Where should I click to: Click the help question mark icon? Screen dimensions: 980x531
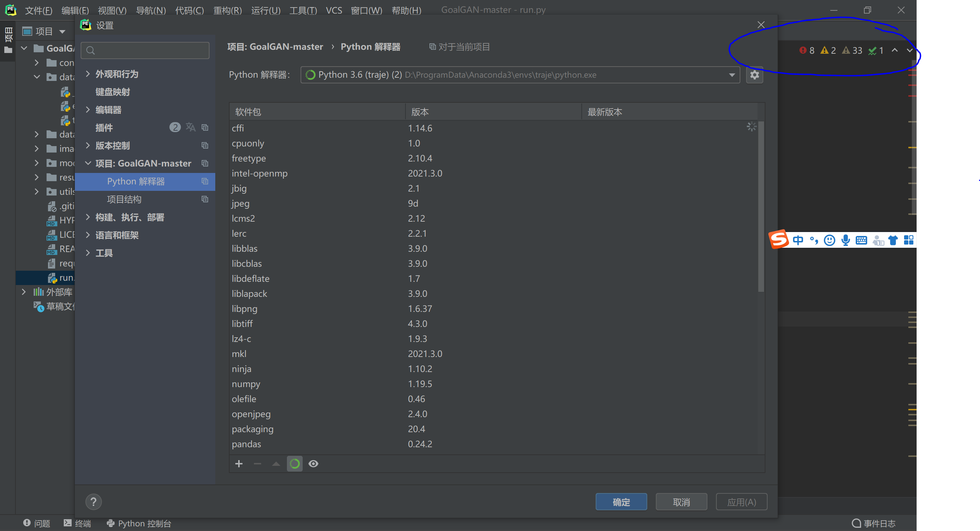93,502
